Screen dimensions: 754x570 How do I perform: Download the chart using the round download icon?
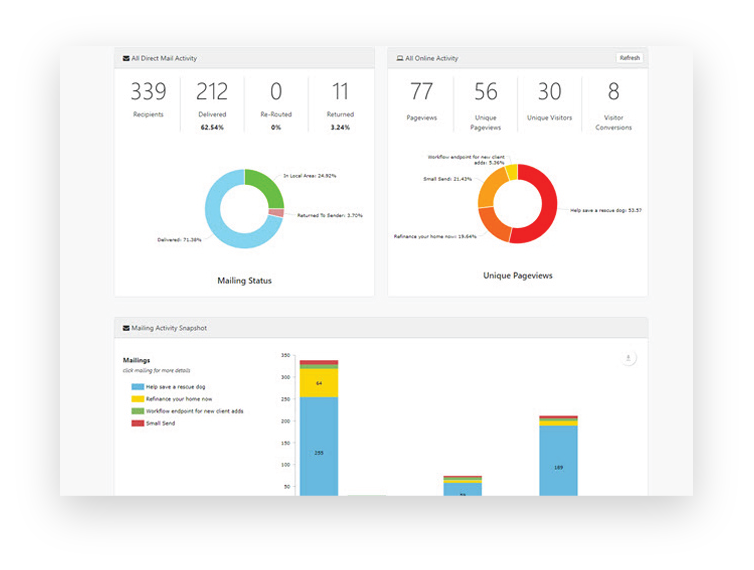tap(628, 358)
